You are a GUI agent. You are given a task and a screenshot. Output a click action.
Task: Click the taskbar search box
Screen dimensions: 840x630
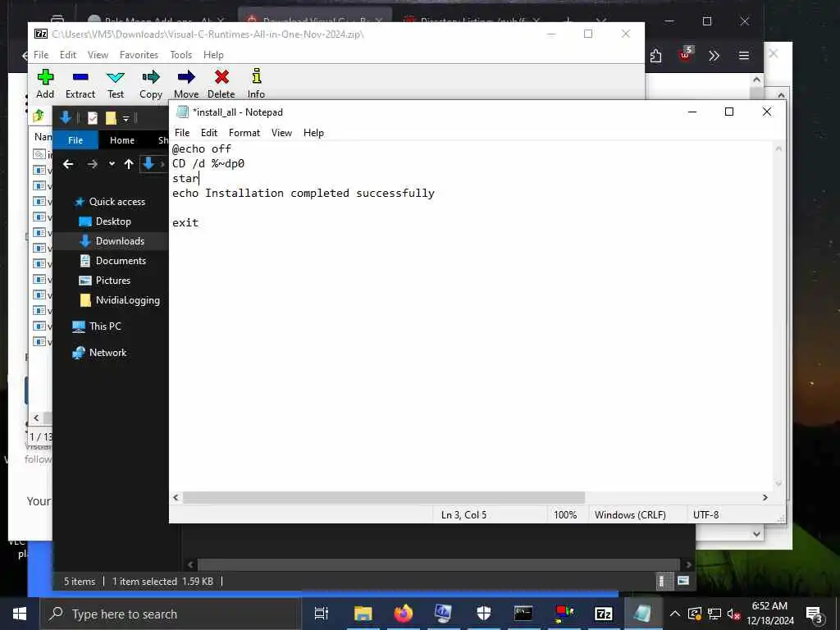coord(171,614)
